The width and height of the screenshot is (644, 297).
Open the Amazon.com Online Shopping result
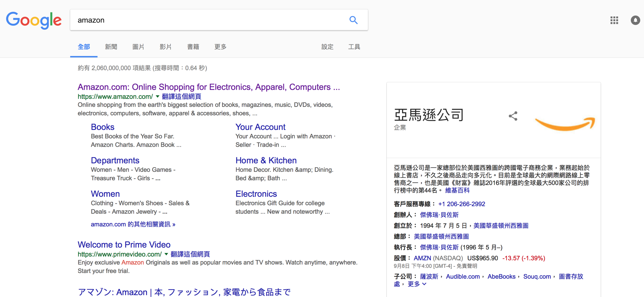click(x=209, y=87)
